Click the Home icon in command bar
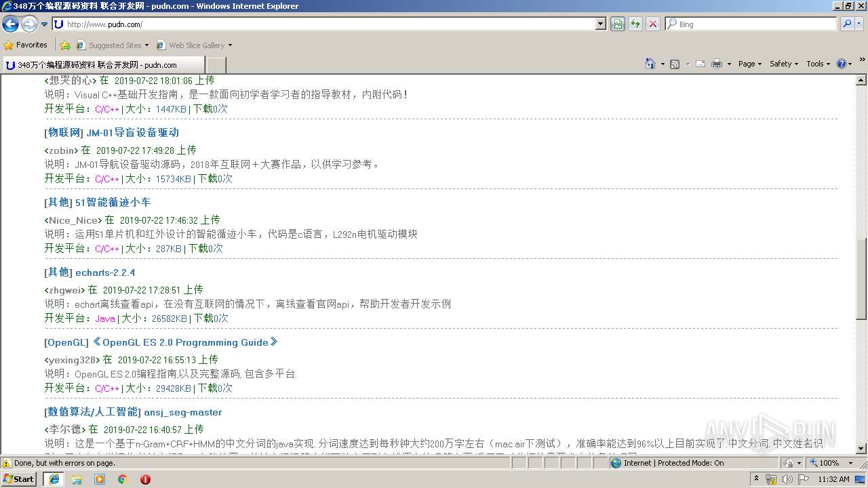Image resolution: width=868 pixels, height=488 pixels. pos(650,64)
